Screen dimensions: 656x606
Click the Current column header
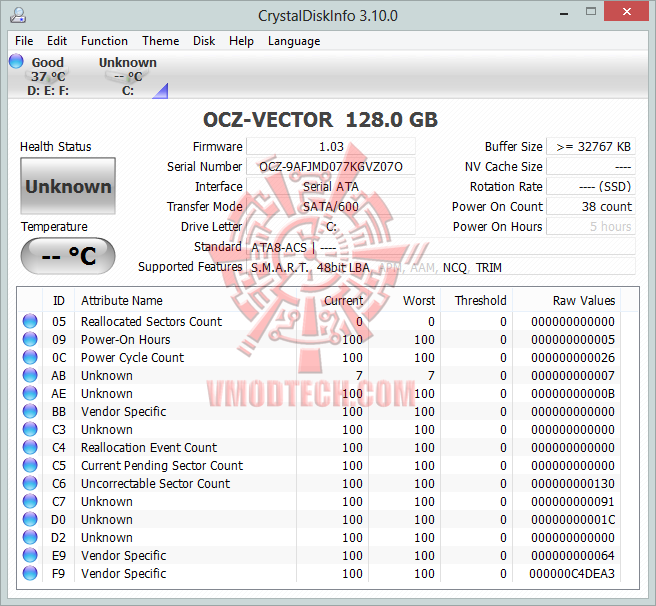pyautogui.click(x=332, y=300)
